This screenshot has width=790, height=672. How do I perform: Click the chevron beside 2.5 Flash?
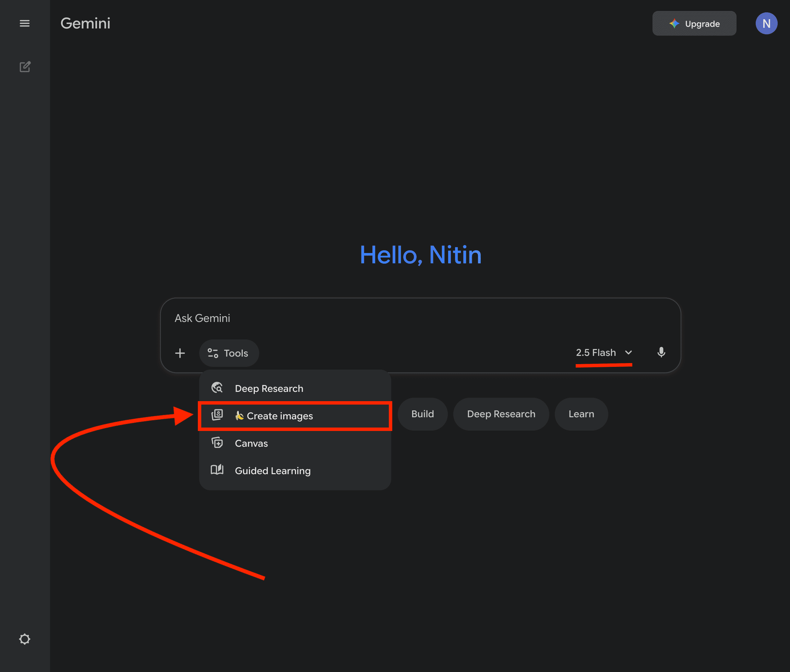pyautogui.click(x=629, y=353)
